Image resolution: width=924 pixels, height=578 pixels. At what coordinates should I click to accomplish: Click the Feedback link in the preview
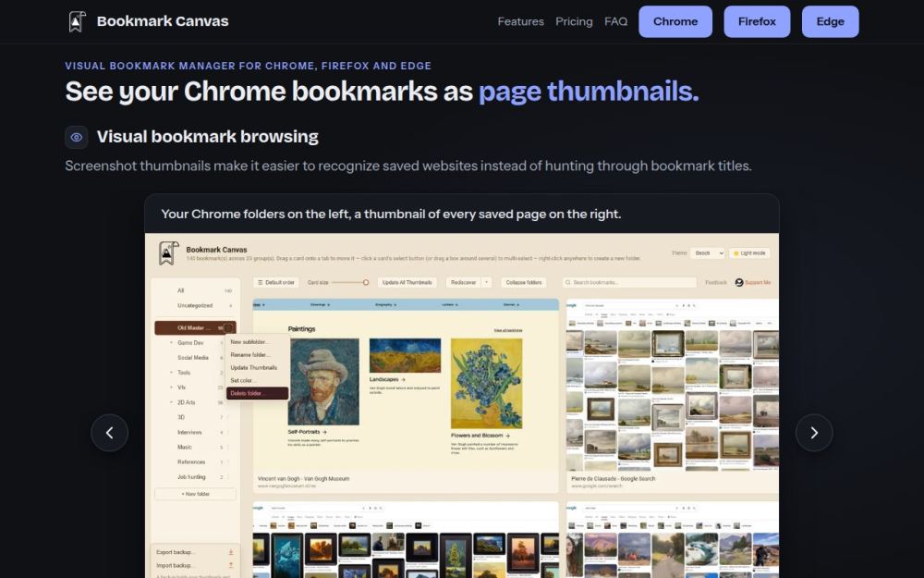point(716,282)
